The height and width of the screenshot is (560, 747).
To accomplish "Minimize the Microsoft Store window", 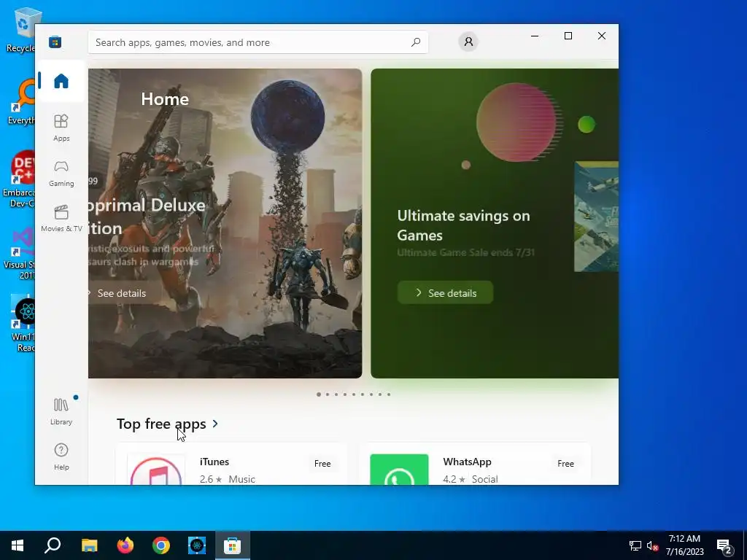I will coord(535,36).
